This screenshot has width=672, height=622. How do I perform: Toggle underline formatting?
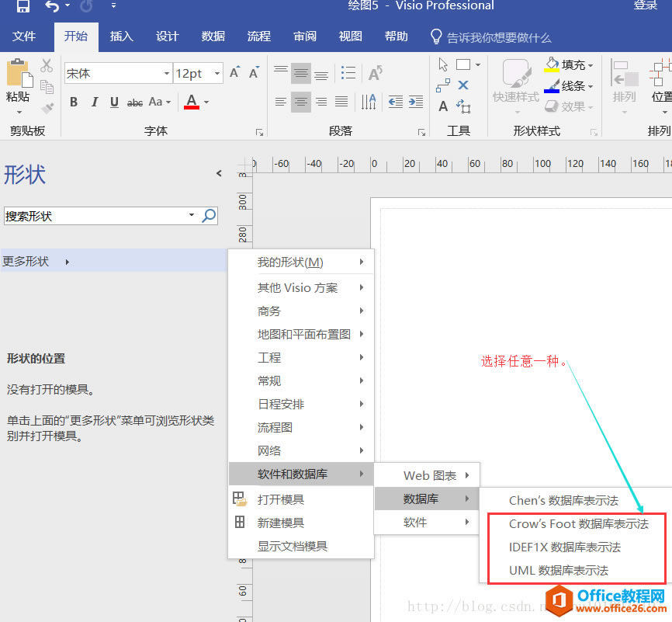(115, 102)
